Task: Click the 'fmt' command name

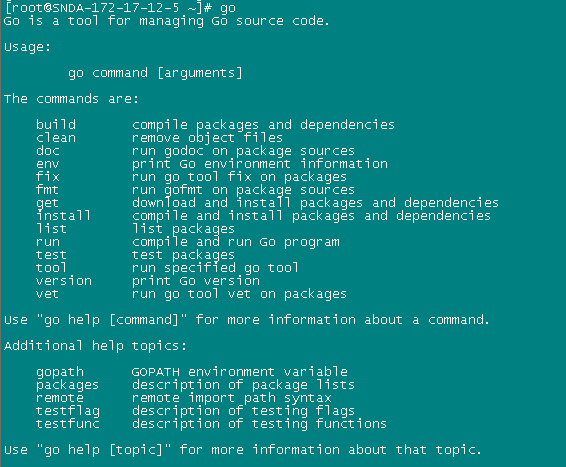Action: [x=47, y=189]
